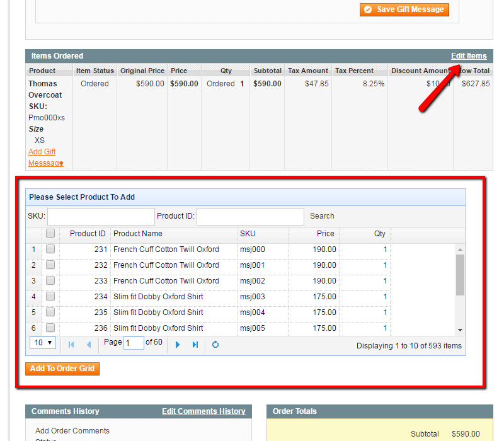Click SKU column header
Image resolution: width=504 pixels, height=441 pixels.
[x=262, y=234]
